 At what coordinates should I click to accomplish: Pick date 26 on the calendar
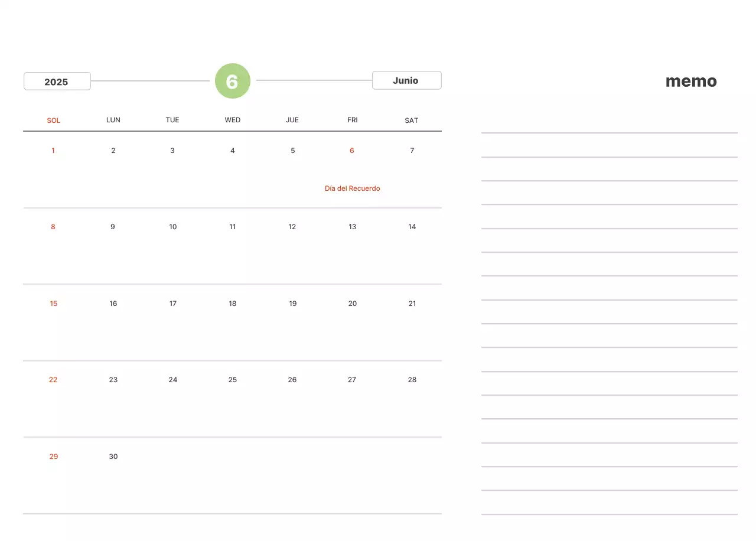click(292, 380)
